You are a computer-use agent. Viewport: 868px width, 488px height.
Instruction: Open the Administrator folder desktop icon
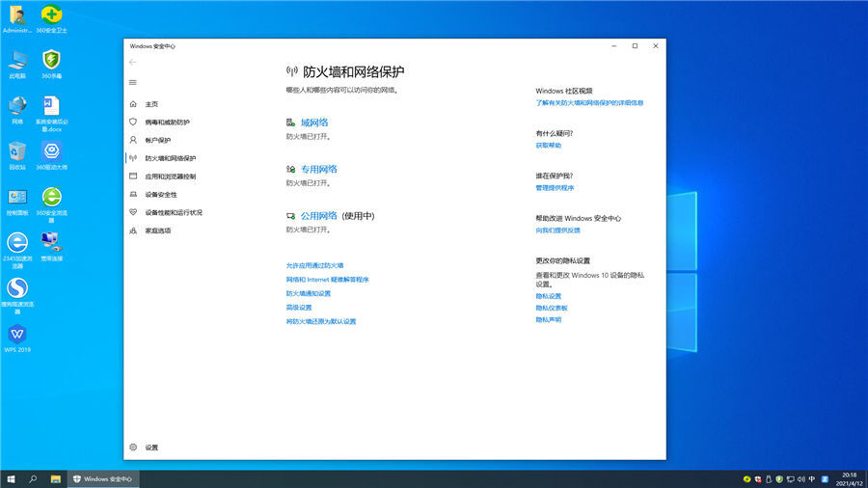[17, 19]
